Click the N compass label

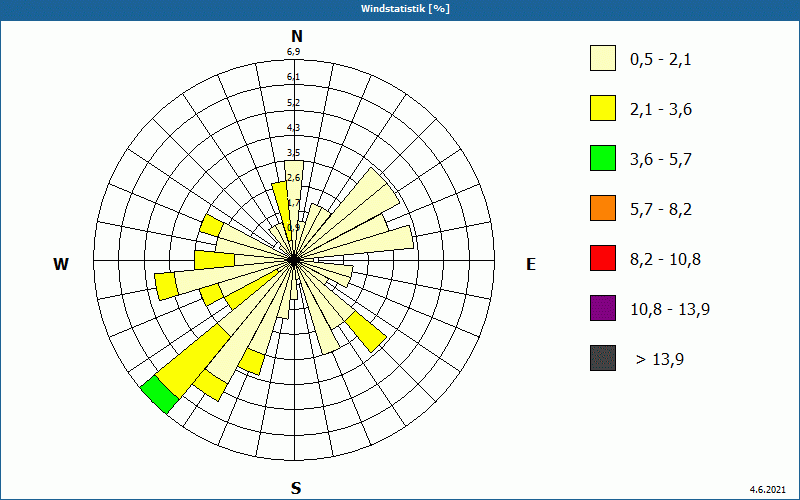tap(296, 36)
